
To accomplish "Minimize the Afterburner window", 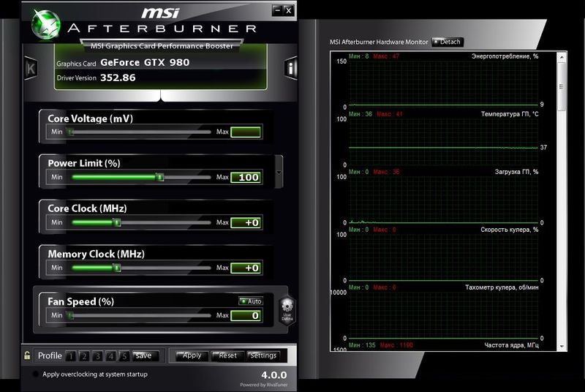I will tap(277, 10).
